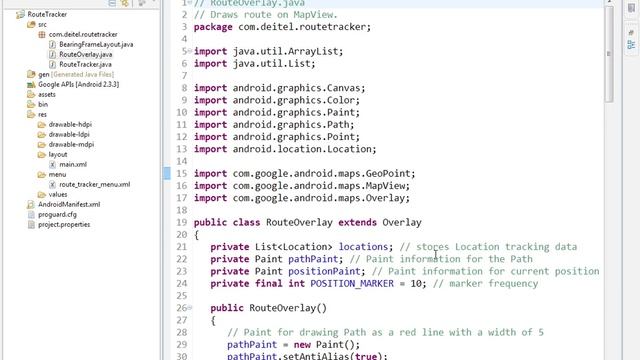The width and height of the screenshot is (640, 360).
Task: Click 'import android.graphics.Paint;' line
Action: (x=277, y=113)
